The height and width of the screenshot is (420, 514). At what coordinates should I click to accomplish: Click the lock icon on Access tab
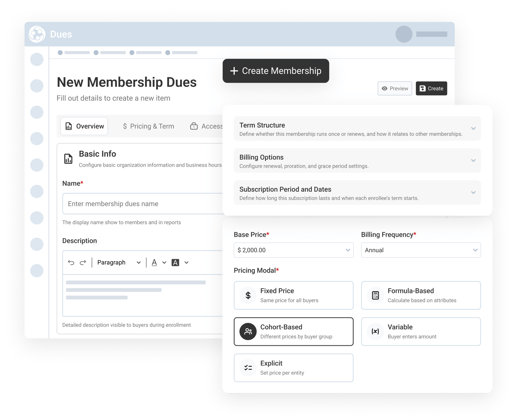[x=194, y=126]
